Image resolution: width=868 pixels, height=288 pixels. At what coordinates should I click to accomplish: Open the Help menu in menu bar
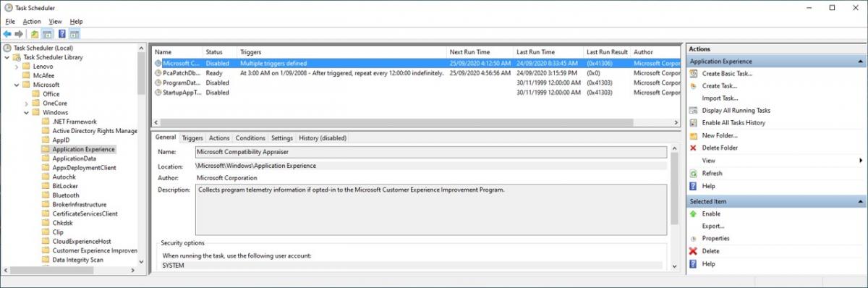coord(76,22)
